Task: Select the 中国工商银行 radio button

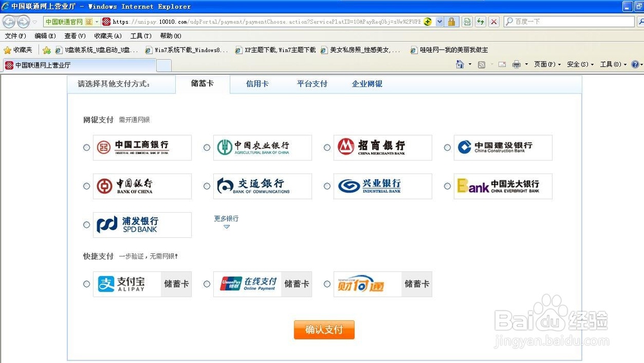Action: click(x=87, y=147)
